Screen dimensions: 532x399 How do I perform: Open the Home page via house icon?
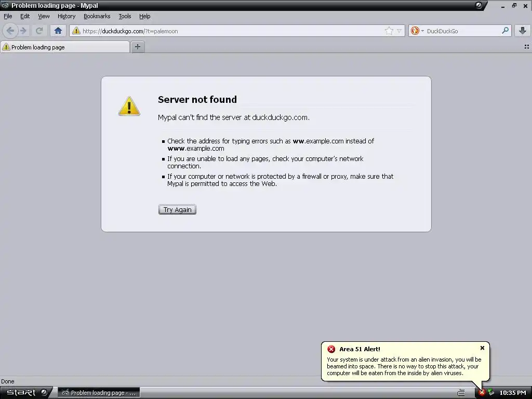58,31
